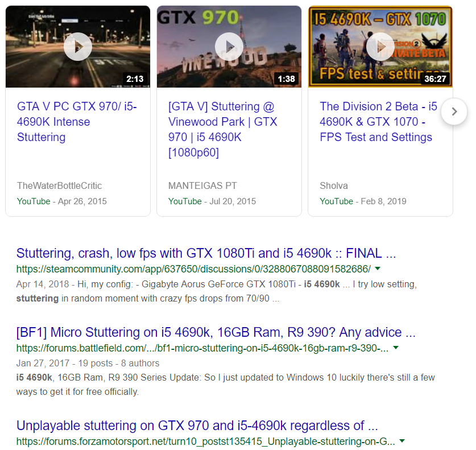Screen dimensions: 476x450
Task: Open '[BF1] Micro Stuttering on i5 4690k' result
Action: [x=216, y=332]
